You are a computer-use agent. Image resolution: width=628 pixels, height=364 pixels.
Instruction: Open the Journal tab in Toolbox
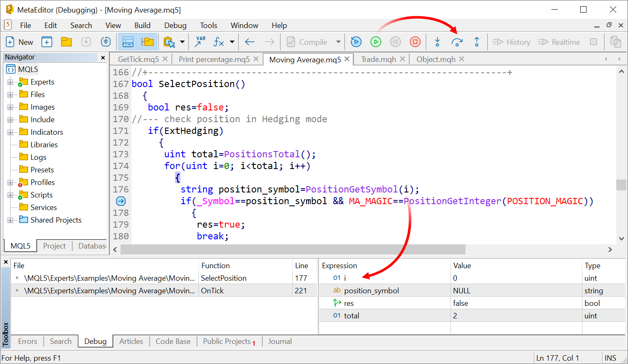tap(280, 341)
